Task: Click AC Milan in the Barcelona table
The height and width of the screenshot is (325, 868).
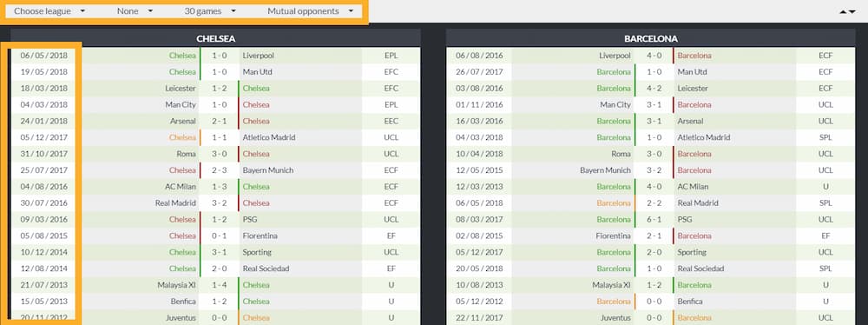Action: 693,186
